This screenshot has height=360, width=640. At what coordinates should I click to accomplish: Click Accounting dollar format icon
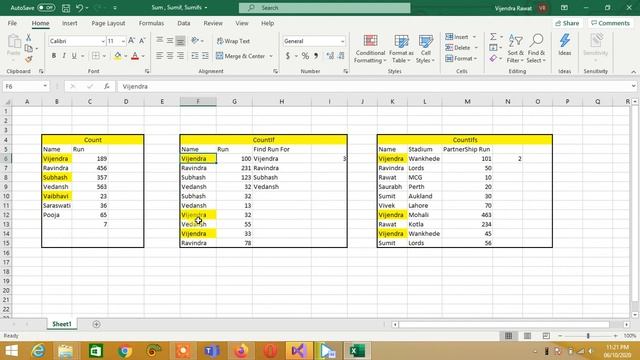288,56
